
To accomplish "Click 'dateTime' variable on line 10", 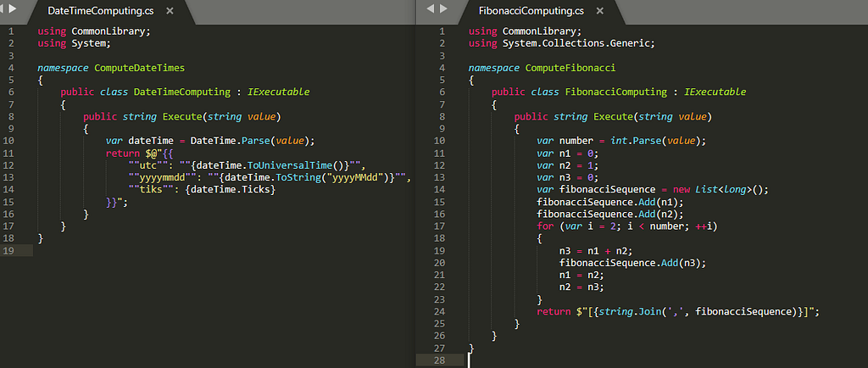I will click(151, 141).
